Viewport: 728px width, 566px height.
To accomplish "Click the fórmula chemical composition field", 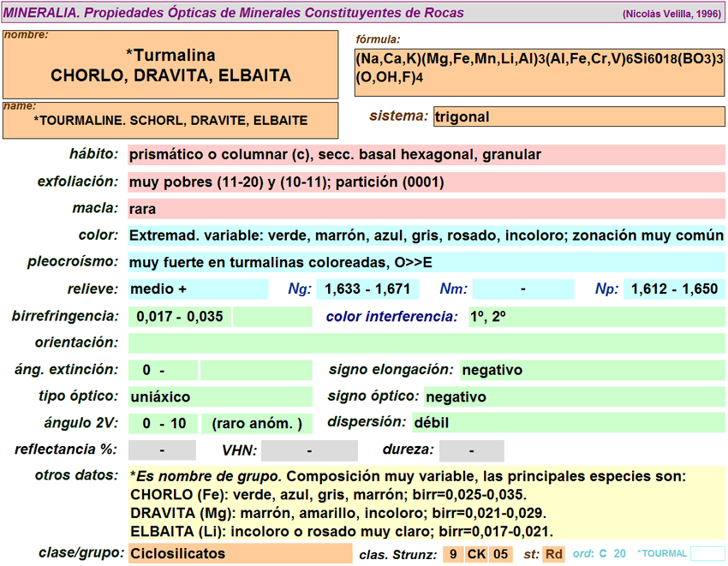I will click(x=540, y=70).
